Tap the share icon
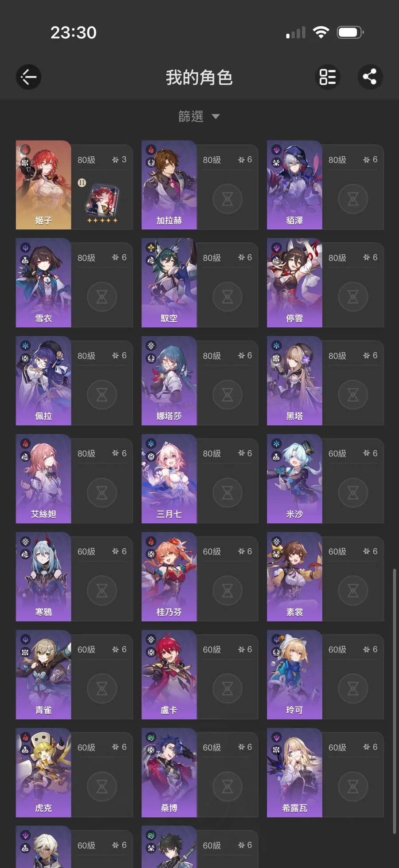Viewport: 399px width, 868px height. 370,77
